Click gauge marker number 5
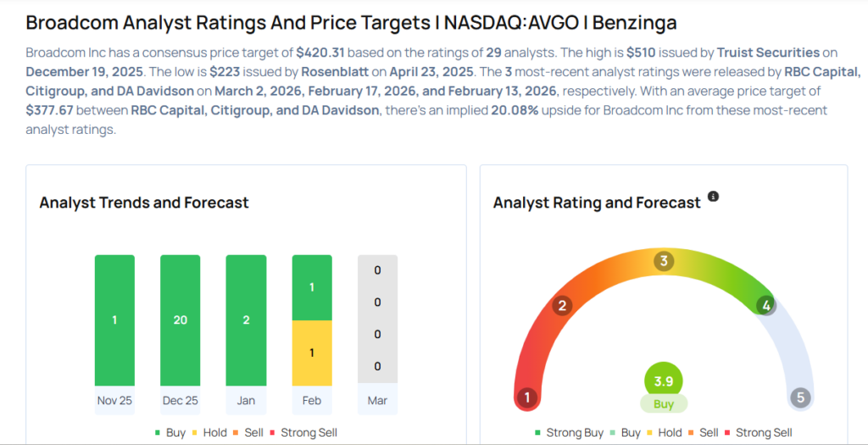Screen dimensions: 868x445 pos(799,397)
